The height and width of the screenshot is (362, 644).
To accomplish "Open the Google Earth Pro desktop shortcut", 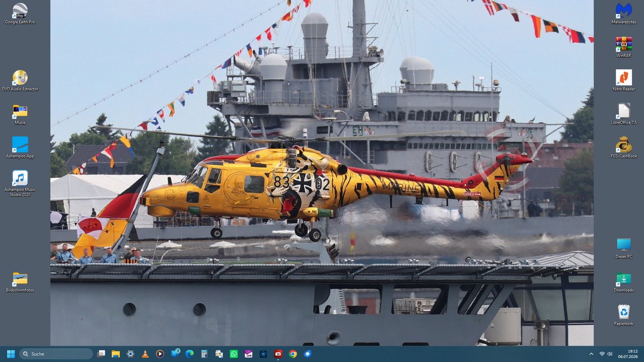I will [x=20, y=13].
